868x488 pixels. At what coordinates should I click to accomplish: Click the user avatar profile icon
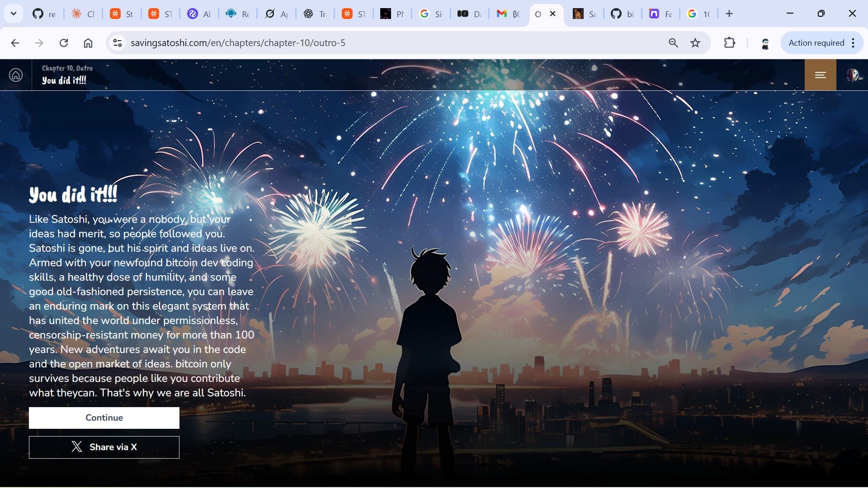point(853,75)
